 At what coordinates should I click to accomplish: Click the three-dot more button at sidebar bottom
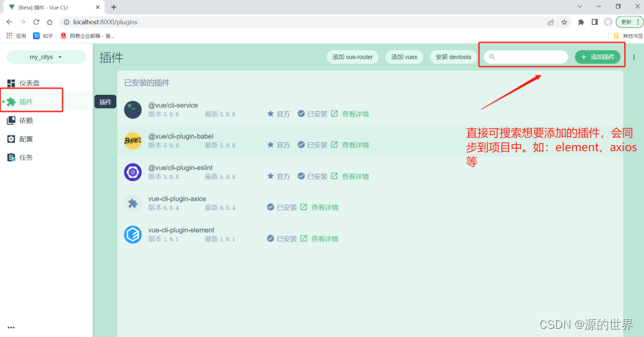[11, 327]
